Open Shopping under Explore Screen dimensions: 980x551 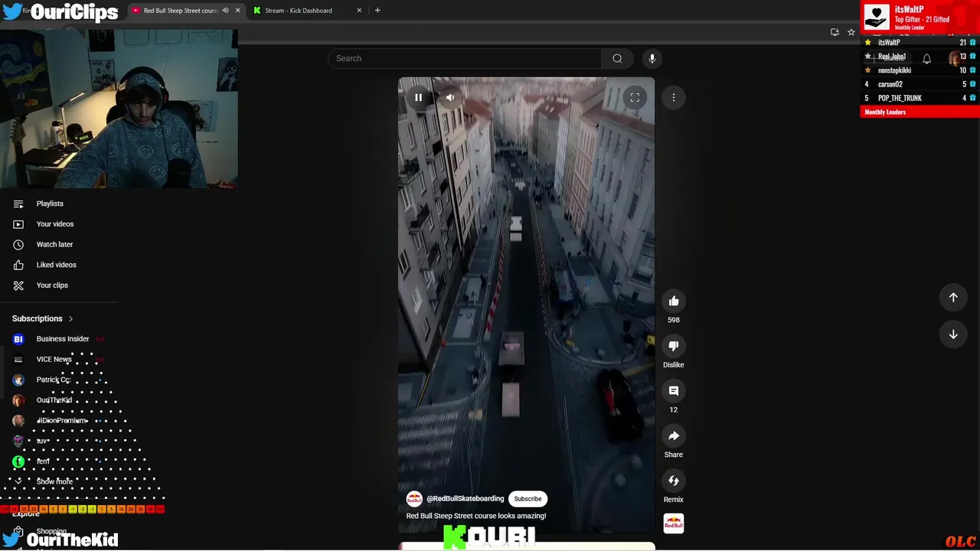click(x=51, y=531)
